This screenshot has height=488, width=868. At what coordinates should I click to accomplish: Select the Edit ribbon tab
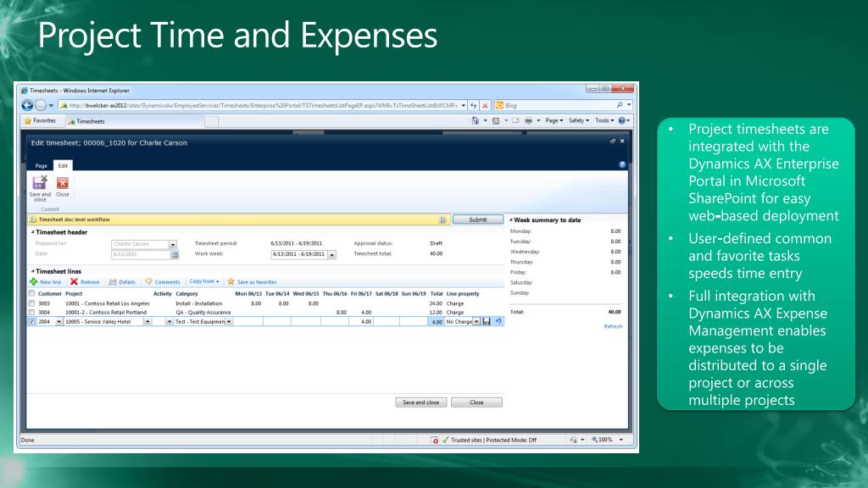[63, 165]
